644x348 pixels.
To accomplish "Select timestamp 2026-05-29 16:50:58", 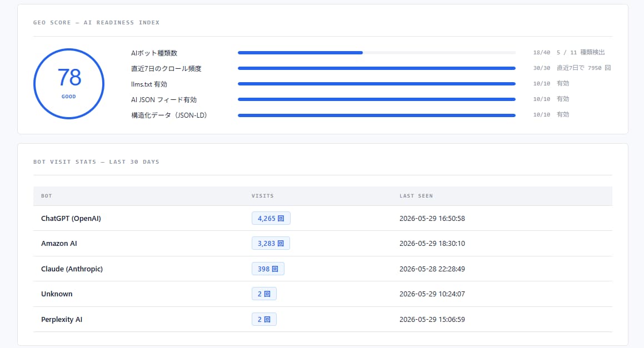I will click(432, 218).
